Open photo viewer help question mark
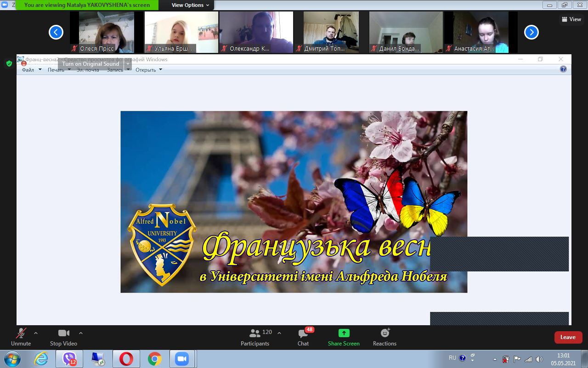The height and width of the screenshot is (368, 588). 563,69
